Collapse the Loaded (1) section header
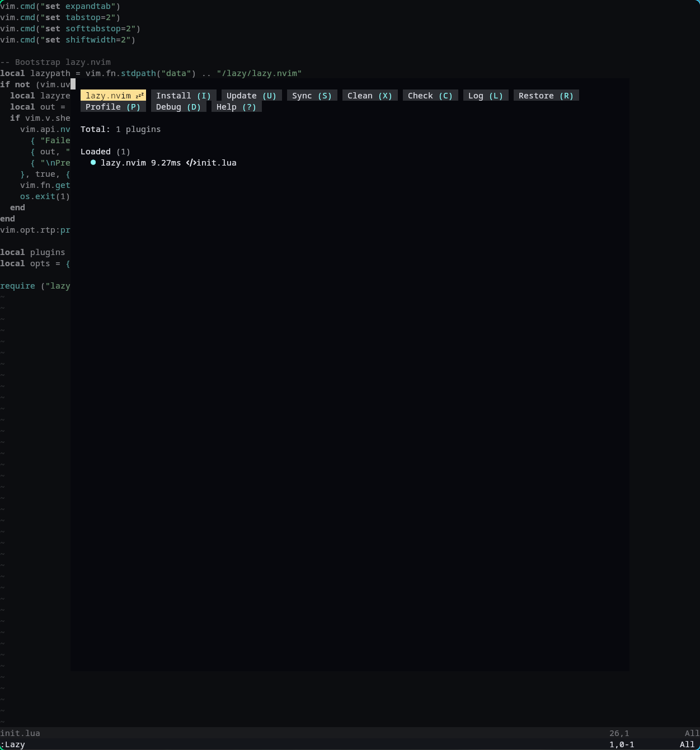Screen dimensions: 700x750 click(105, 152)
